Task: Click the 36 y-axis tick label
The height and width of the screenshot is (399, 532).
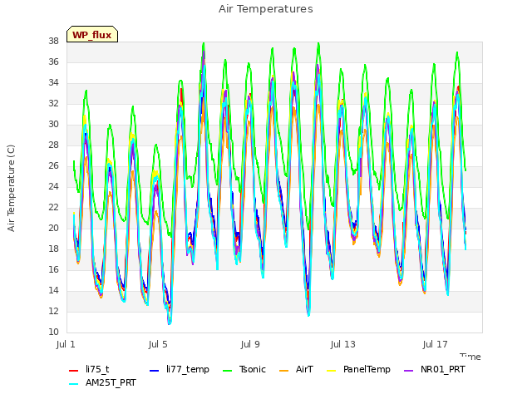Action: point(53,62)
